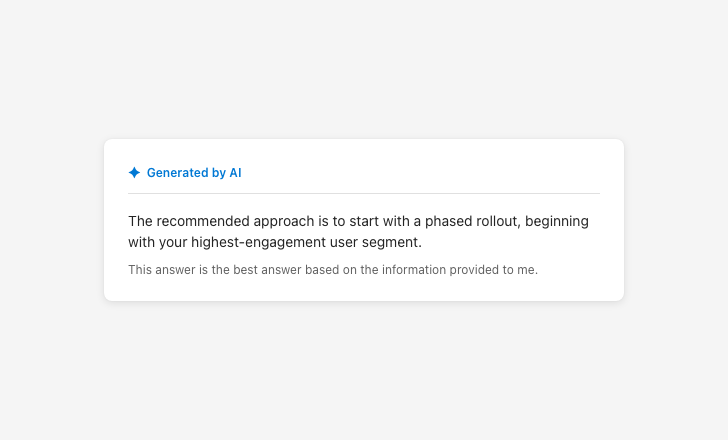Viewport: 728px width, 440px height.
Task: Click the "Generated by AI" label
Action: click(194, 173)
